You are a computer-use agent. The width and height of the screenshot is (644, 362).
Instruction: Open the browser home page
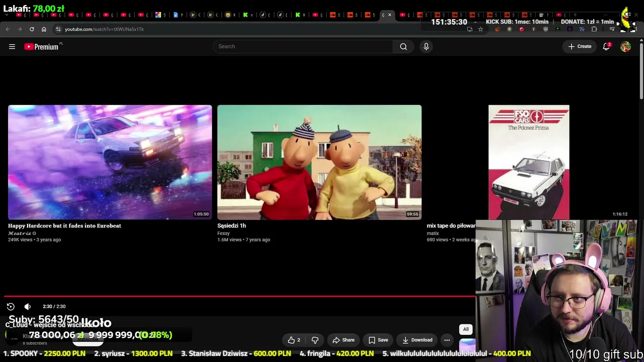(44, 29)
